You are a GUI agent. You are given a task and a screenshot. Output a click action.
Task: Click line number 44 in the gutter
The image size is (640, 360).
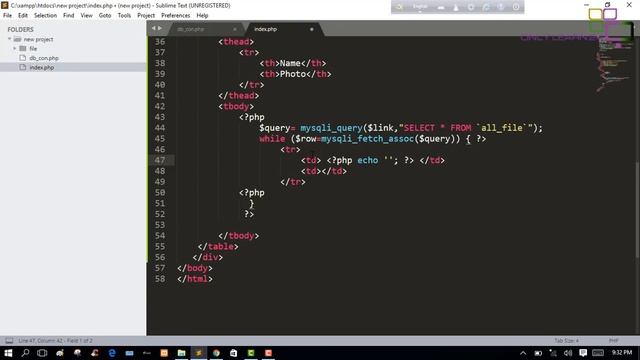pyautogui.click(x=160, y=128)
